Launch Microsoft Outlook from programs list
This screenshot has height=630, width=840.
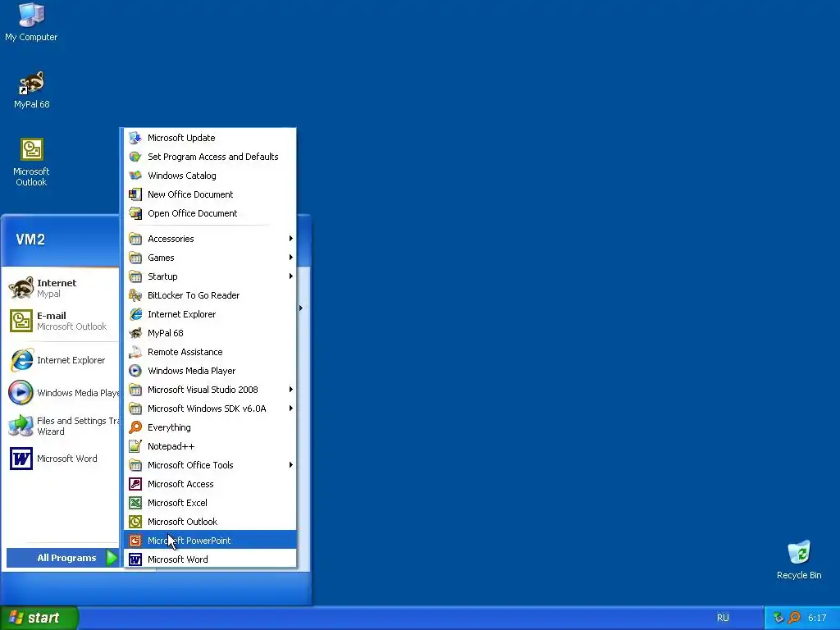210,522
